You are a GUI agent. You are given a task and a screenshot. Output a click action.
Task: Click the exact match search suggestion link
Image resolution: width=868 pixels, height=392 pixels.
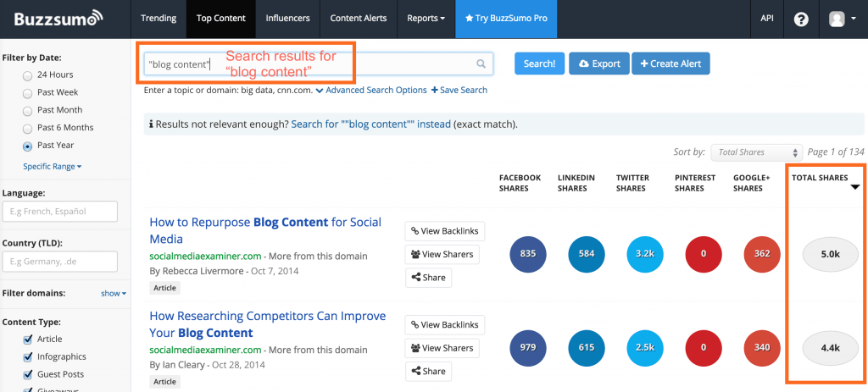click(x=371, y=124)
